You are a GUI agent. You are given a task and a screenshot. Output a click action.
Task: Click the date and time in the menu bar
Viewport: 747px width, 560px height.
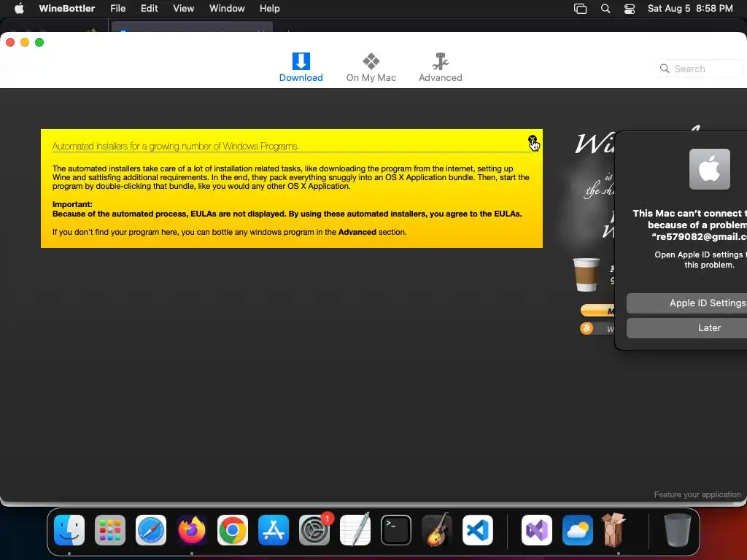coord(690,9)
